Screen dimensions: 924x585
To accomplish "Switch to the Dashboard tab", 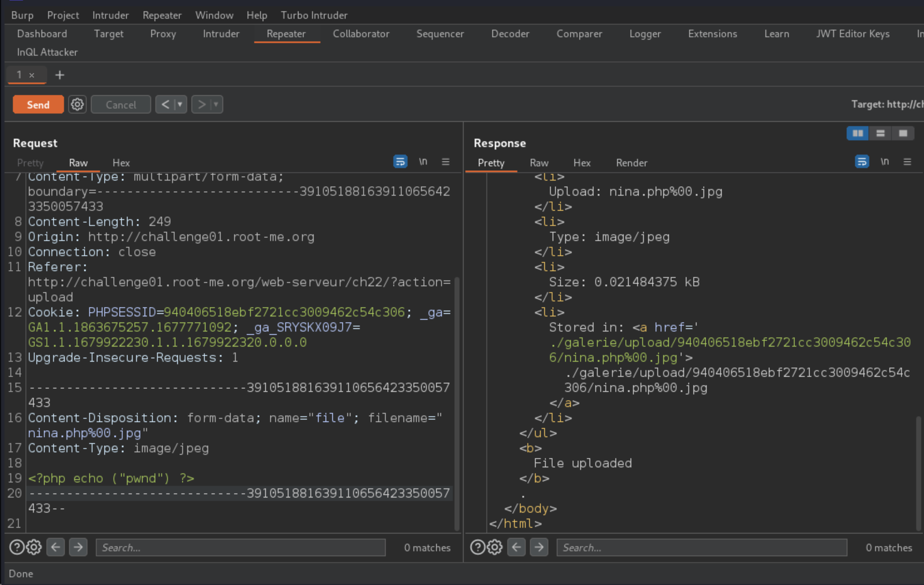I will 42,34.
